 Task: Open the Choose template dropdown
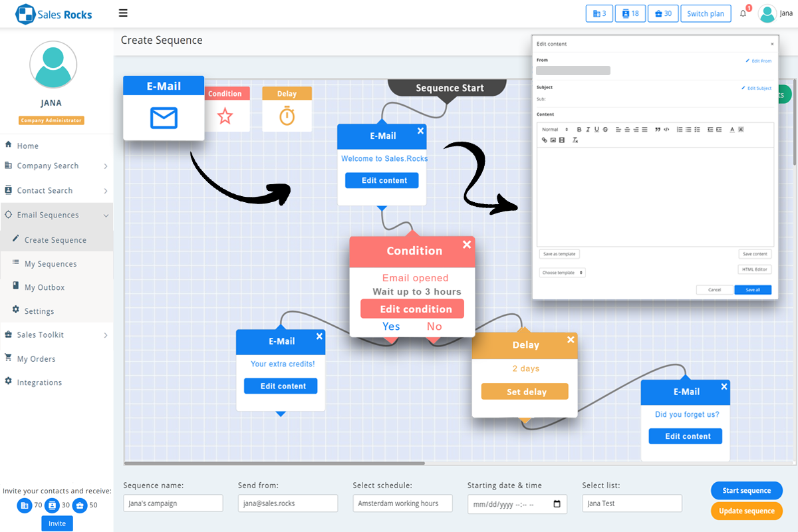(562, 273)
